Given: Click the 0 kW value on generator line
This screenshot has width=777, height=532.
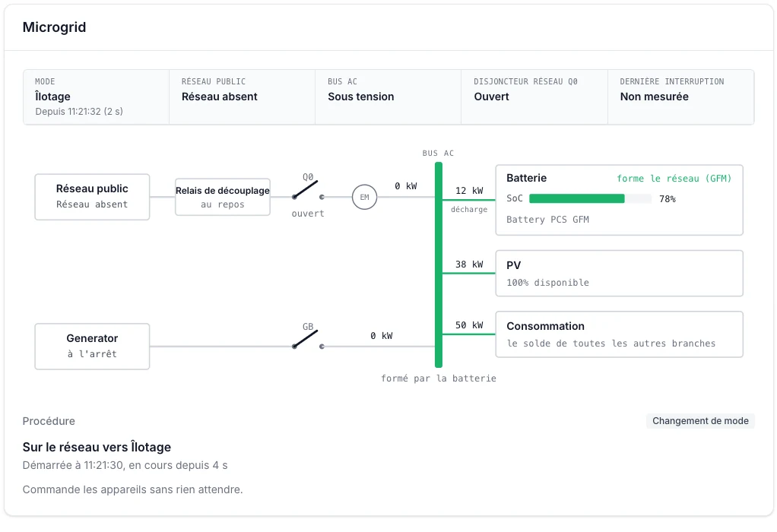Looking at the screenshot, I should coord(382,336).
